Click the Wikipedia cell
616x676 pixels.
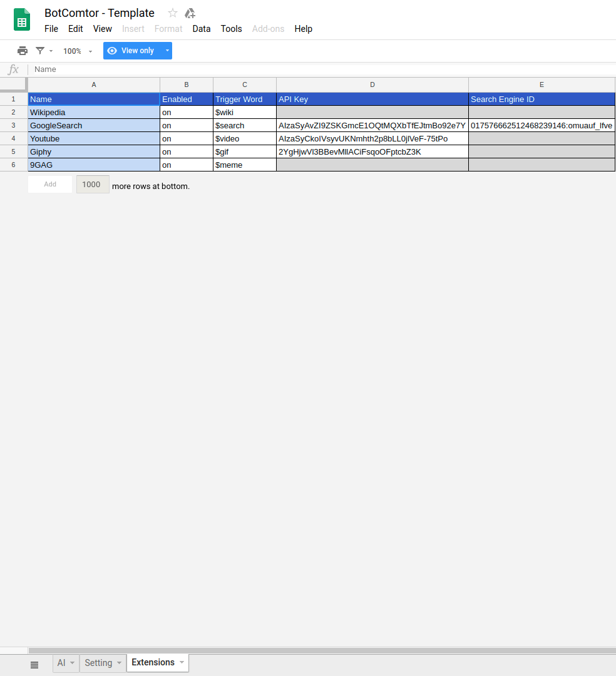coord(94,113)
